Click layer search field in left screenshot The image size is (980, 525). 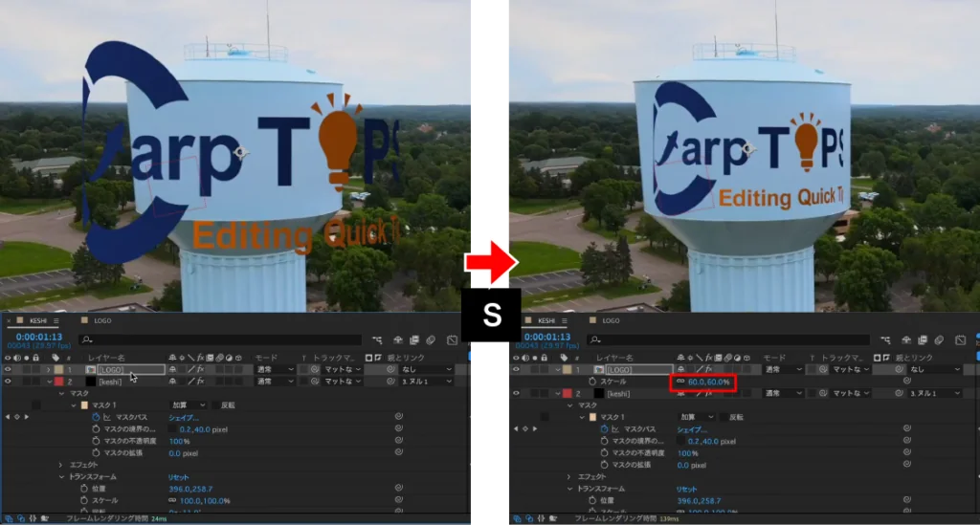click(221, 340)
